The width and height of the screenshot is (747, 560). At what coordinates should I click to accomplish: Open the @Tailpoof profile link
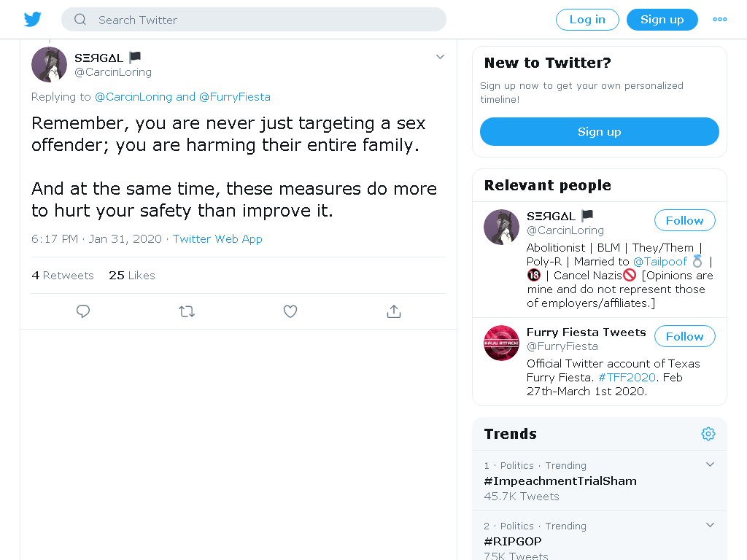tap(659, 262)
